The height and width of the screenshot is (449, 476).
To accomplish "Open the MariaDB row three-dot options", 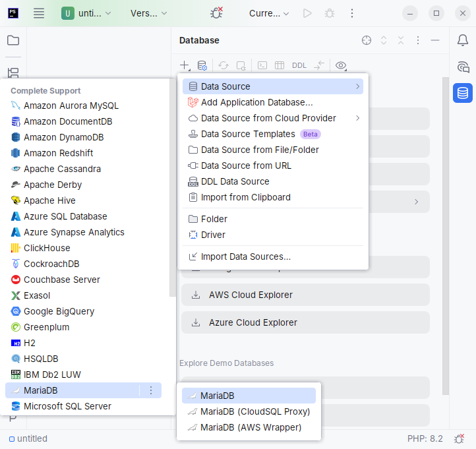I will point(151,390).
